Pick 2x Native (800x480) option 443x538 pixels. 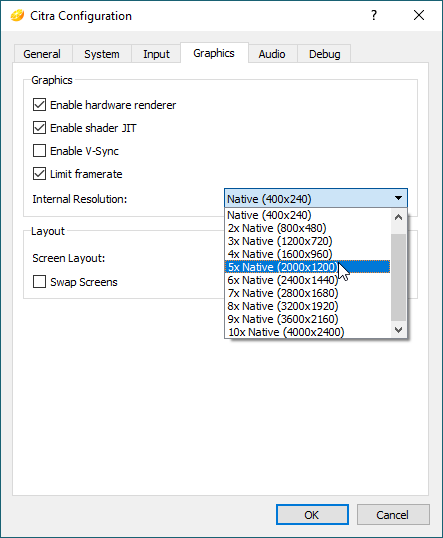(x=307, y=228)
